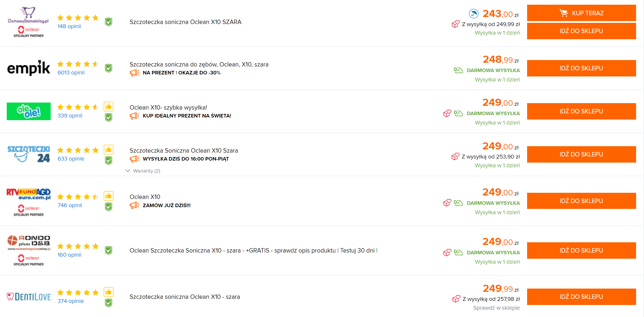
Task: Click the blue umbrella buyer protection icon
Action: [473, 13]
